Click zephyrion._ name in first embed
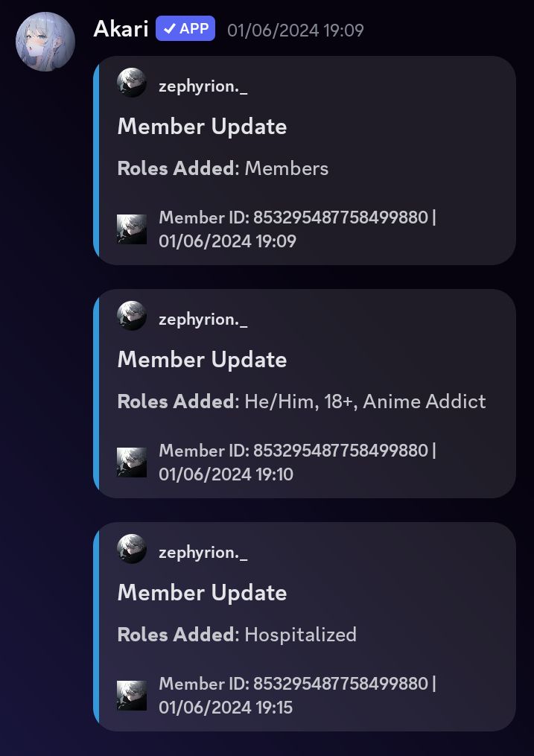 point(203,86)
